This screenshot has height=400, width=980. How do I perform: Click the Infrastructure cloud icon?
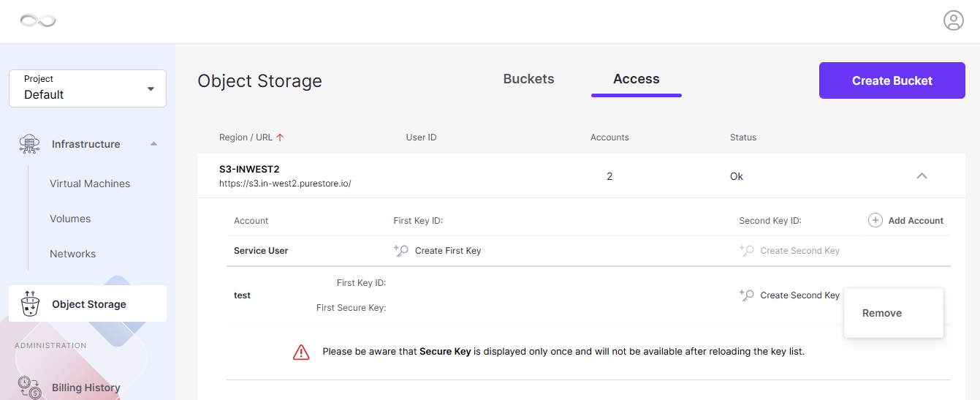tap(29, 144)
